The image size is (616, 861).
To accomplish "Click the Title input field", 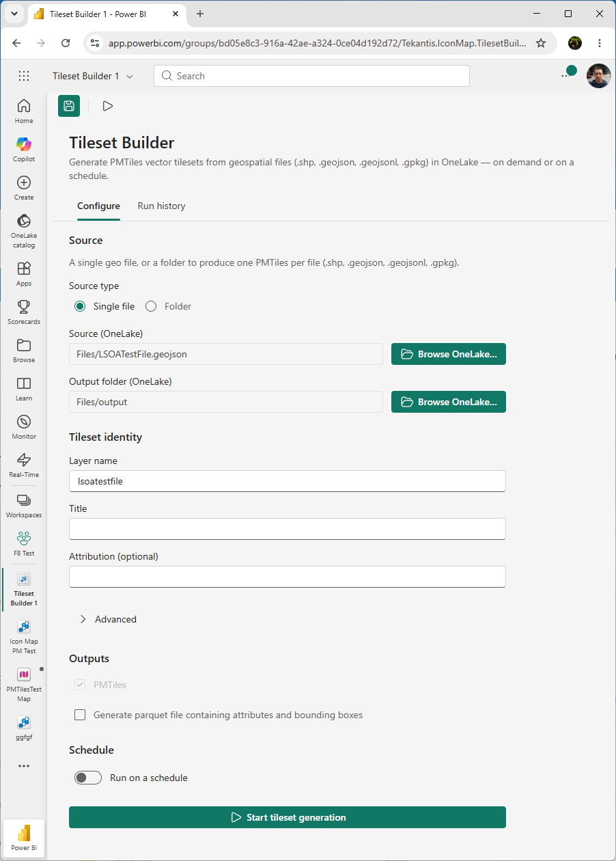I will (x=288, y=529).
